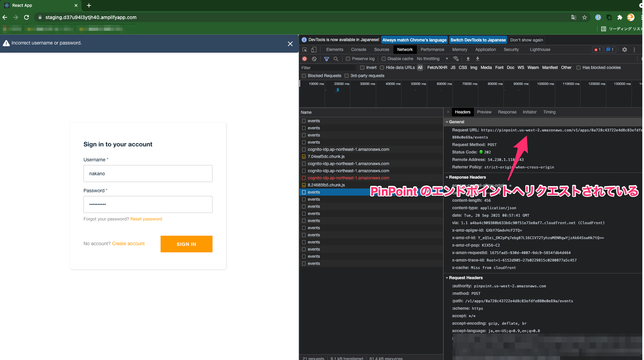The width and height of the screenshot is (644, 360).
Task: Collapse the Response Headers section
Action: (x=447, y=177)
